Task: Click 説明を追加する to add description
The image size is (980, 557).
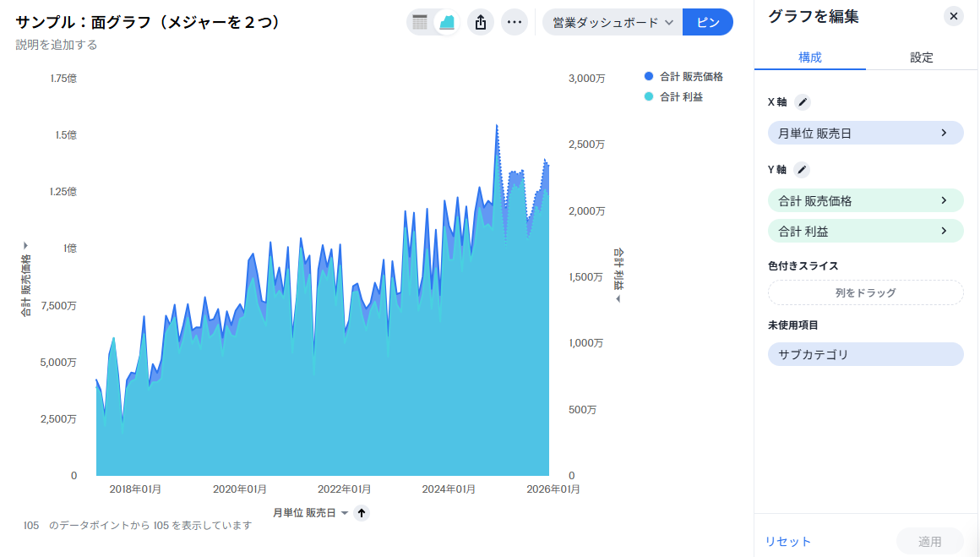Action: (x=57, y=45)
